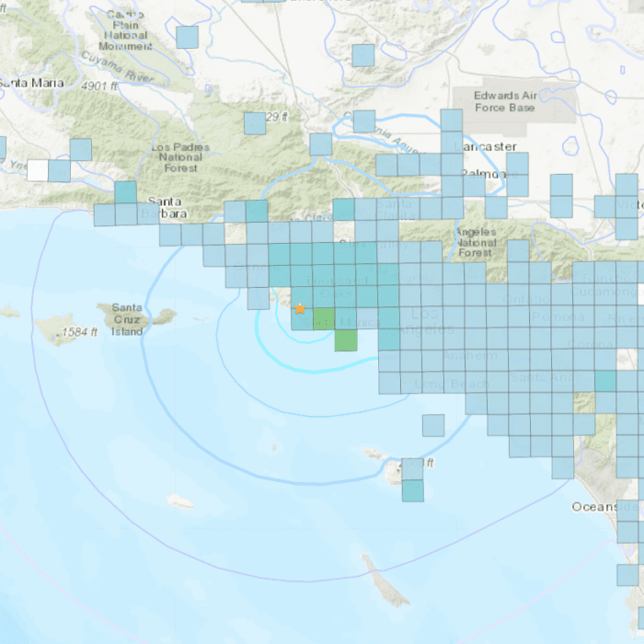
Task: Click the Los Padres National Forest label
Action: pos(180,157)
